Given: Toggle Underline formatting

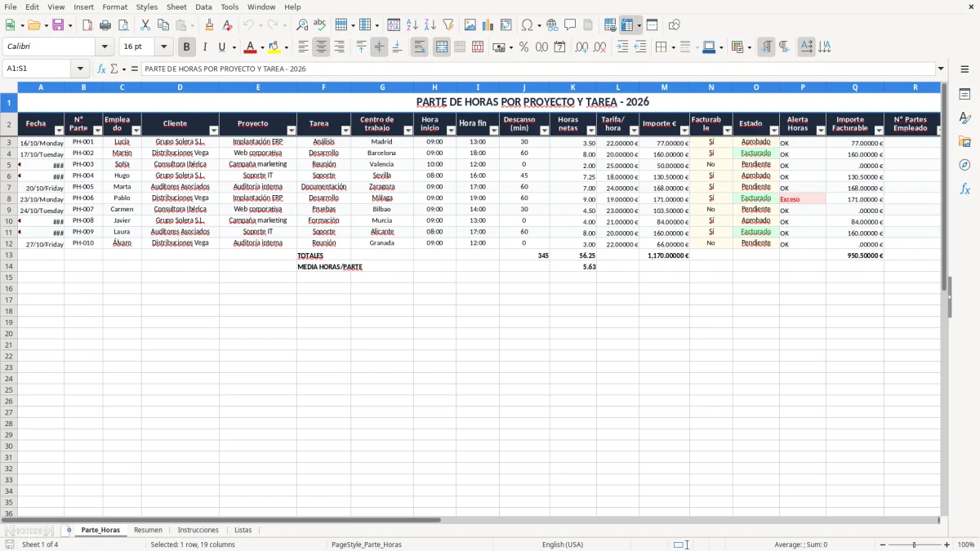Looking at the screenshot, I should point(220,47).
